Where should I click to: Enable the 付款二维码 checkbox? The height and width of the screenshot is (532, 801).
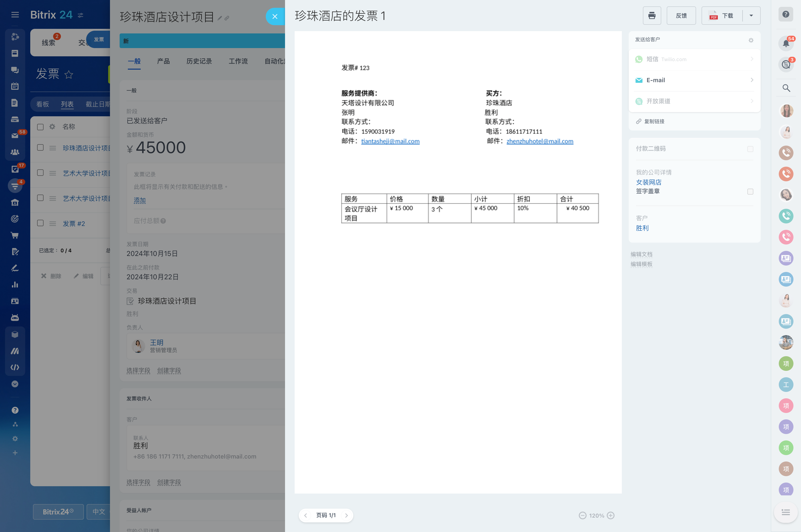[750, 149]
